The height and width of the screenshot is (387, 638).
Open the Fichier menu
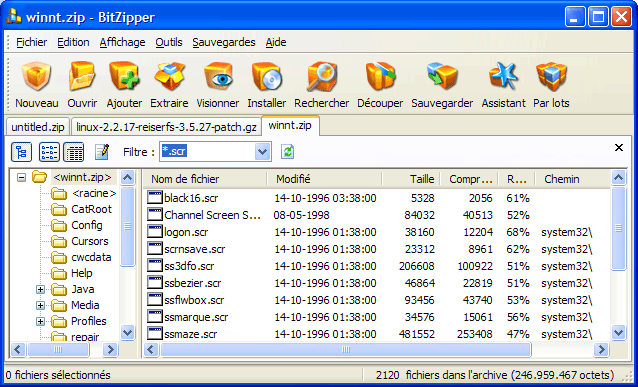pos(31,42)
